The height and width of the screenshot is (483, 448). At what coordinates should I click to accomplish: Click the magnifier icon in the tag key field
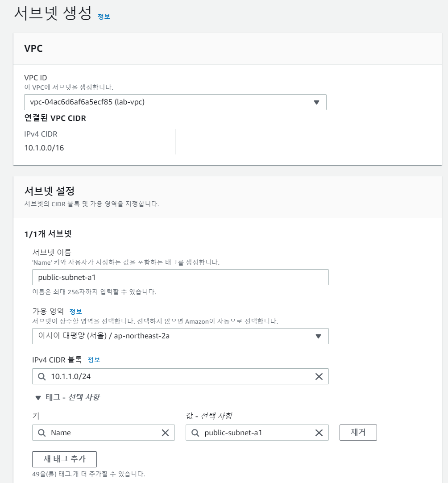tap(41, 432)
